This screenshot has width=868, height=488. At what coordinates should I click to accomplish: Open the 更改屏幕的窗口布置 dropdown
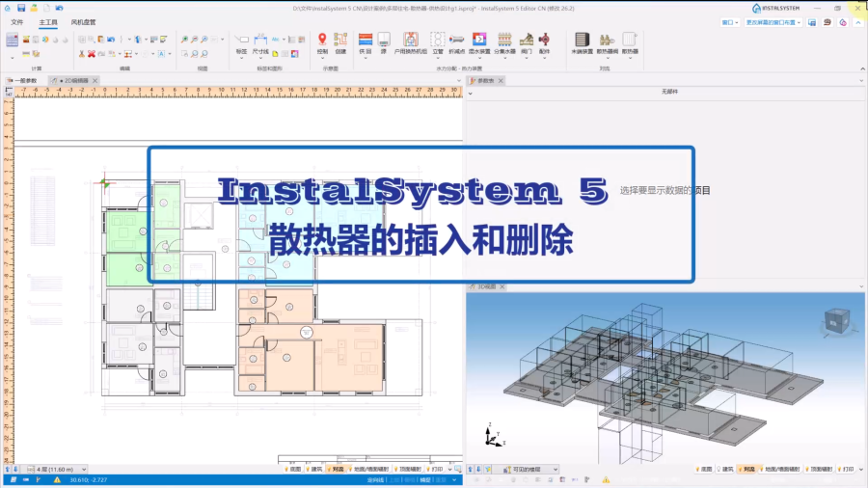[773, 23]
